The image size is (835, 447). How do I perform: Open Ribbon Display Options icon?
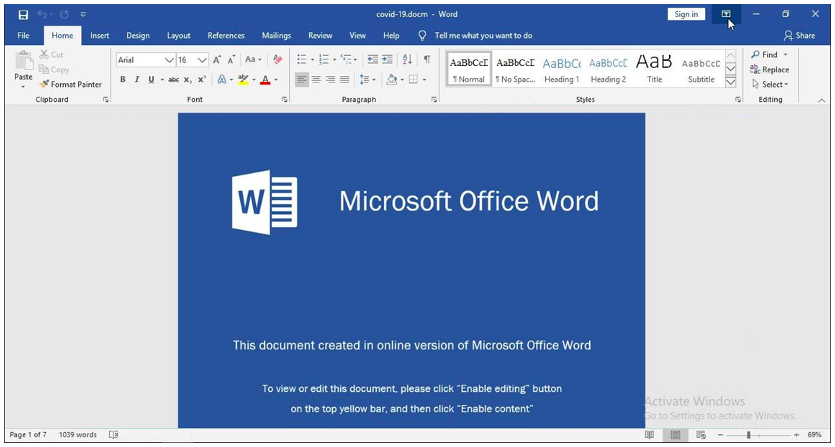tap(726, 14)
